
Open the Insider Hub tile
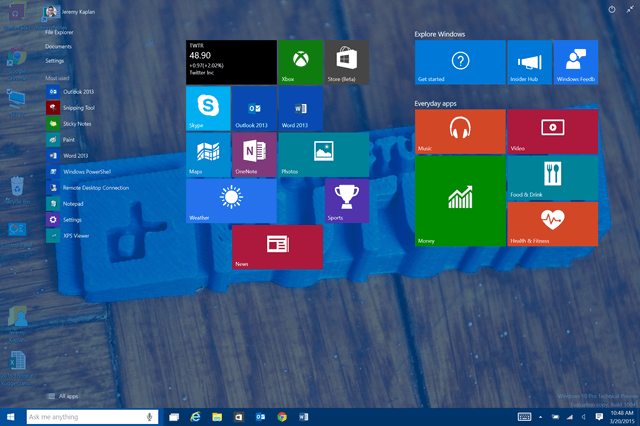pos(529,62)
